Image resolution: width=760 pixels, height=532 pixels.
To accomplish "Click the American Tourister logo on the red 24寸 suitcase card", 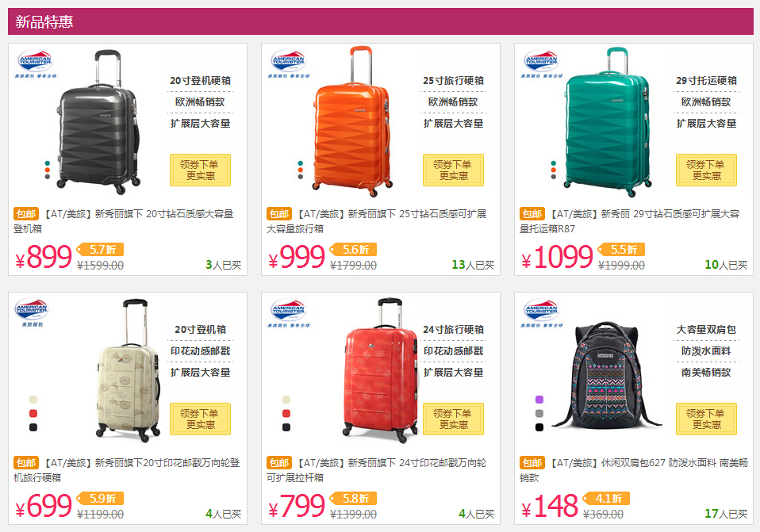I will [x=289, y=312].
